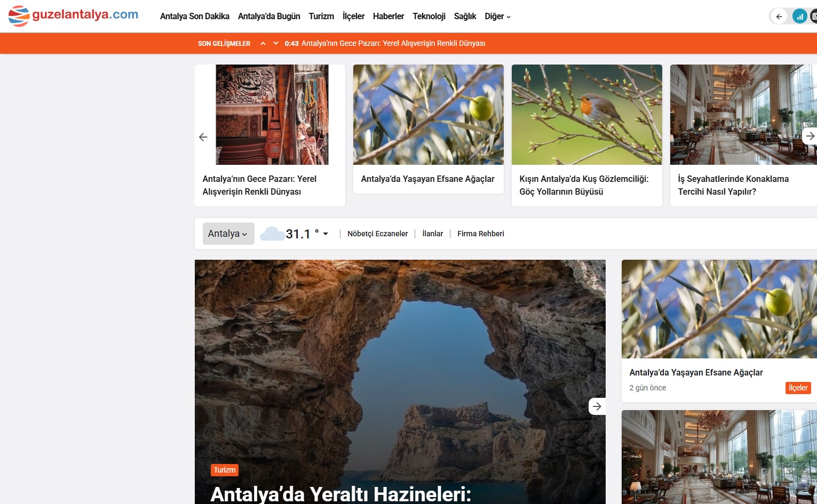This screenshot has height=504, width=817.
Task: Click the orange İlçeler category tag
Action: click(798, 388)
